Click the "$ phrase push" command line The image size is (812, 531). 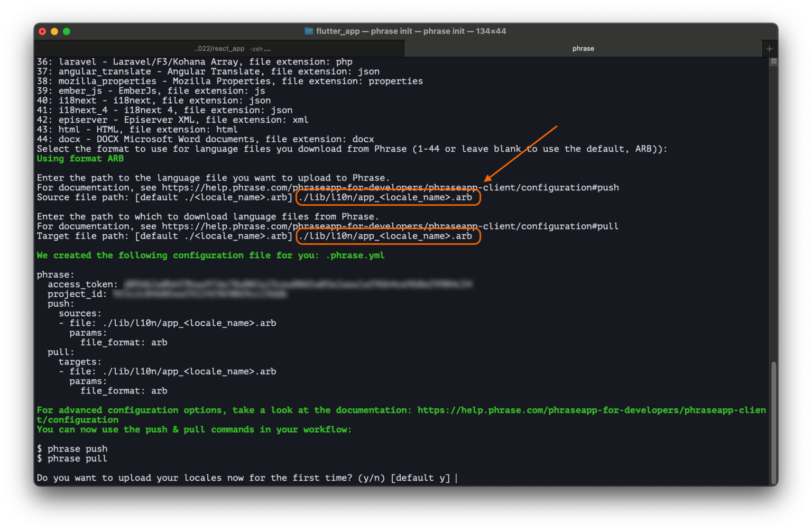pos(72,448)
